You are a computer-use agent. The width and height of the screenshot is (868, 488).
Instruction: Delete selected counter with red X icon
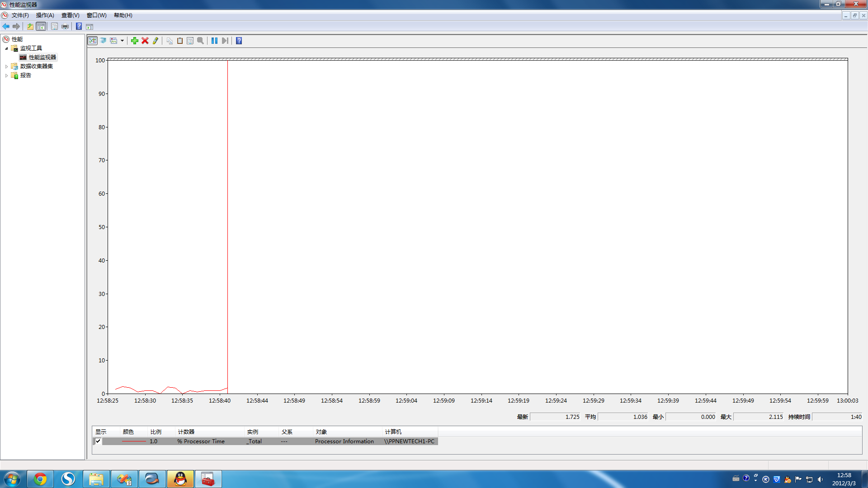145,41
